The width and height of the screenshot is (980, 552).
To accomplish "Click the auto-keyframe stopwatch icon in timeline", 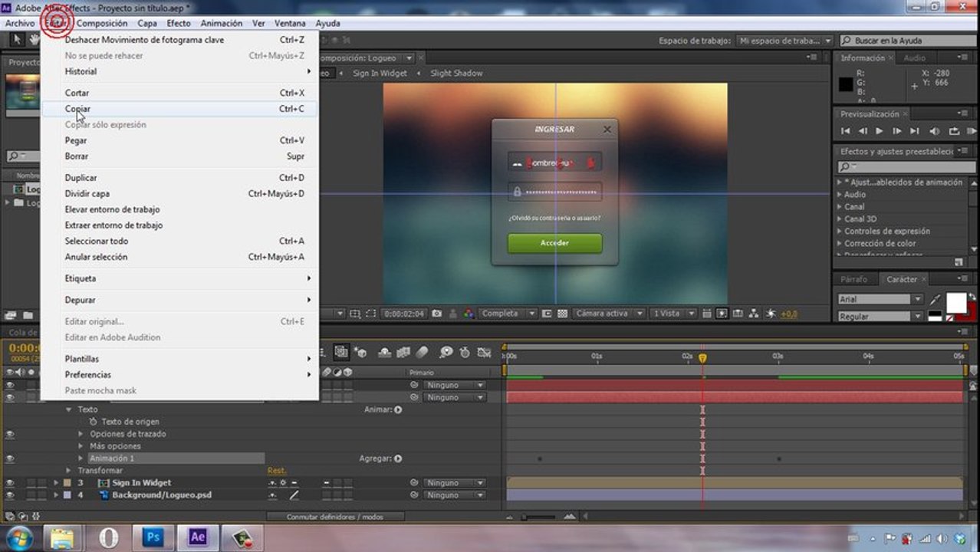I will point(465,353).
